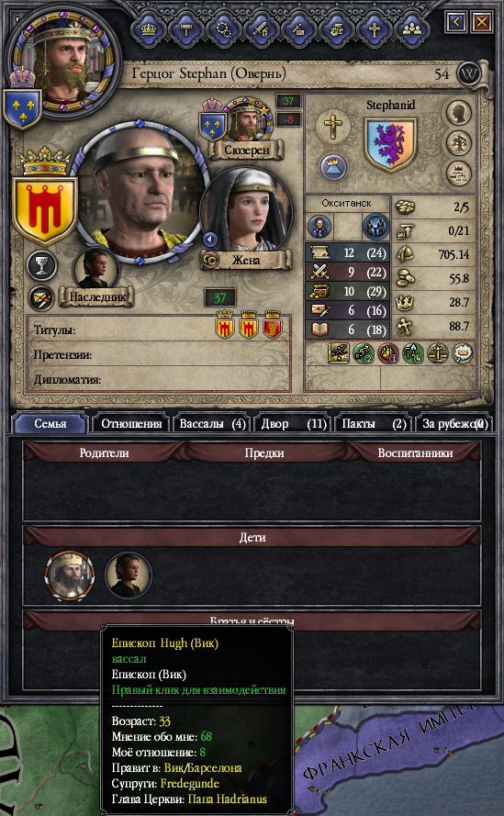The height and width of the screenshot is (816, 504).
Task: Open the Laws hammer icon in top bar
Action: click(186, 28)
